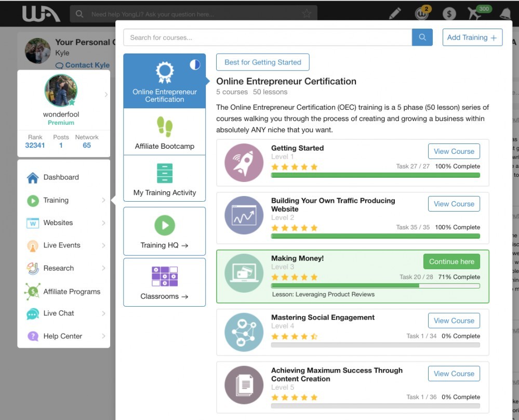
Task: Go to Training HQ
Action: tap(165, 231)
